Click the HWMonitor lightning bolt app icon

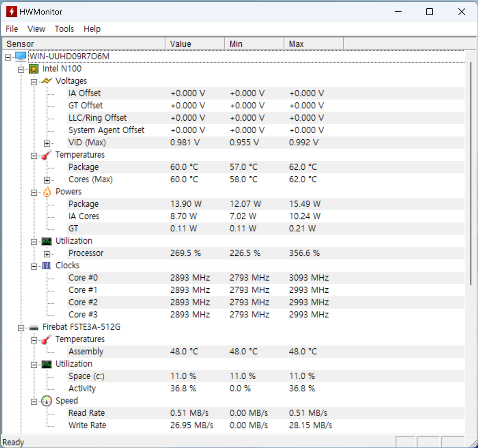click(11, 11)
